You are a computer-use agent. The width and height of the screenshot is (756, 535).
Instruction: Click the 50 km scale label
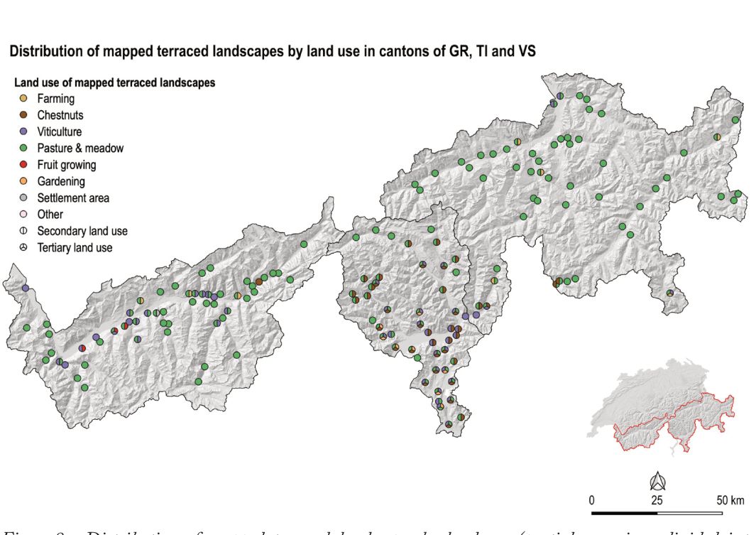730,500
